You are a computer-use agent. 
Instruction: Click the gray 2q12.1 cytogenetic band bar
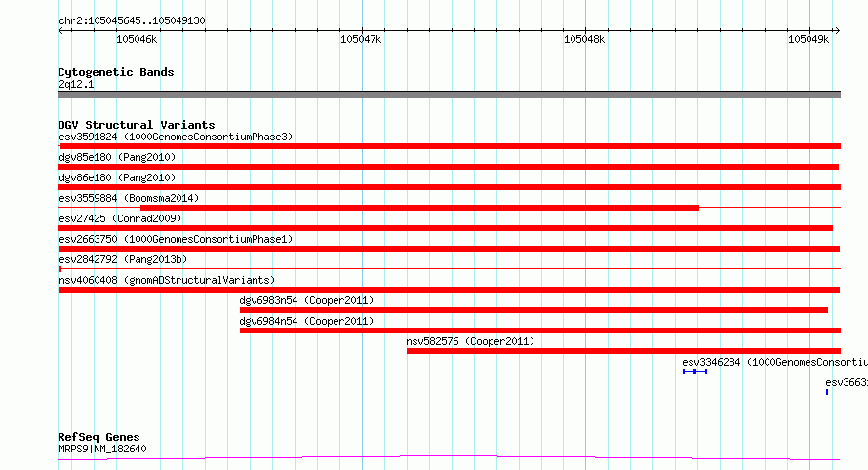[449, 95]
